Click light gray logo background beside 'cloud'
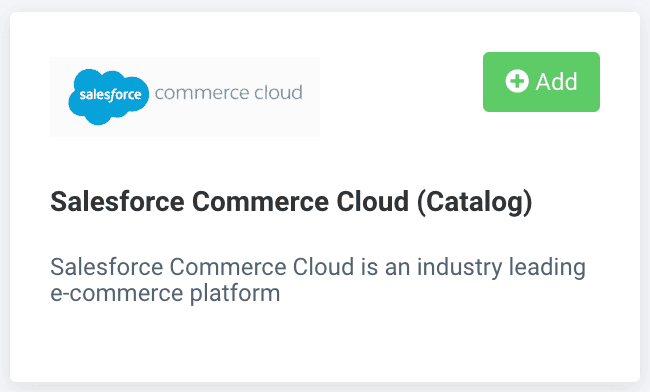 coord(311,116)
